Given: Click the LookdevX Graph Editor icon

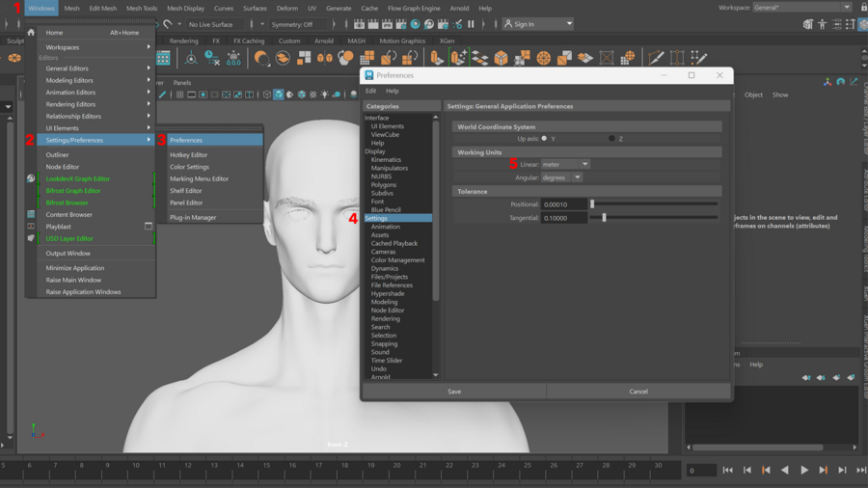Looking at the screenshot, I should [31, 178].
